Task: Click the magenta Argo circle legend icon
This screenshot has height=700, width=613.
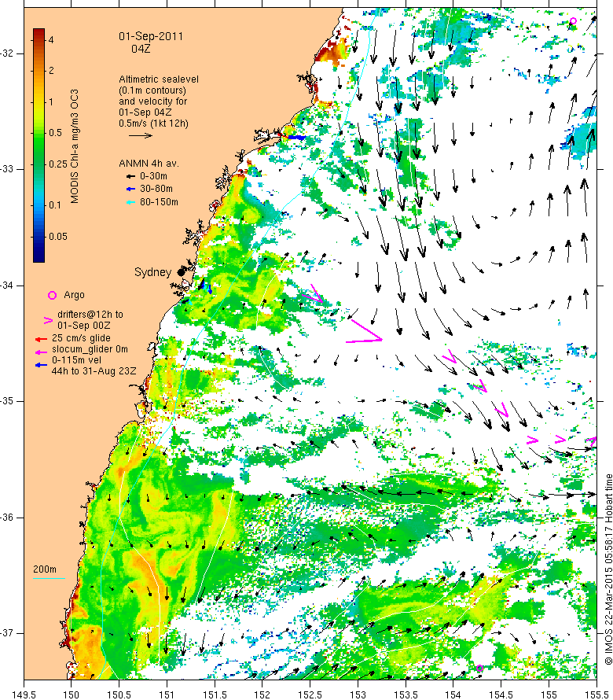Action: pos(52,296)
